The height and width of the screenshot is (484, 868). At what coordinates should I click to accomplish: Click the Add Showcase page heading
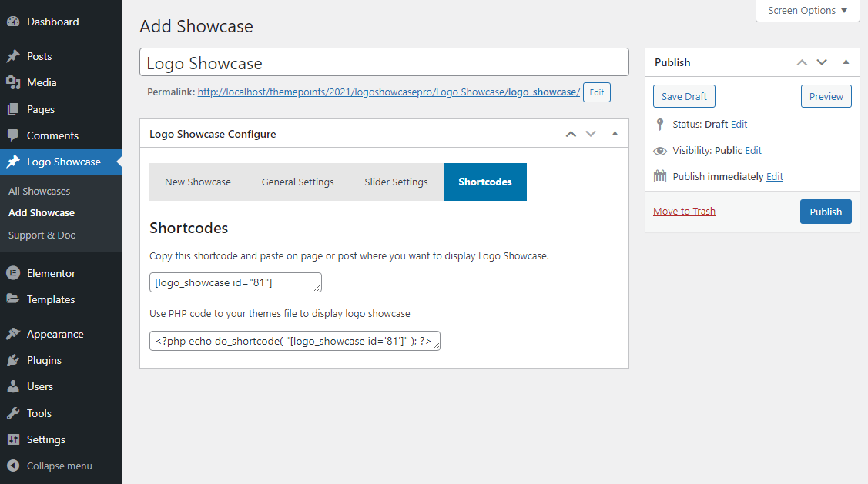coord(196,27)
